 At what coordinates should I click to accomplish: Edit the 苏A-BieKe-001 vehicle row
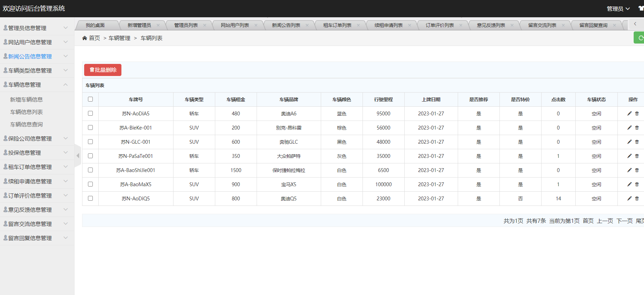(629, 127)
